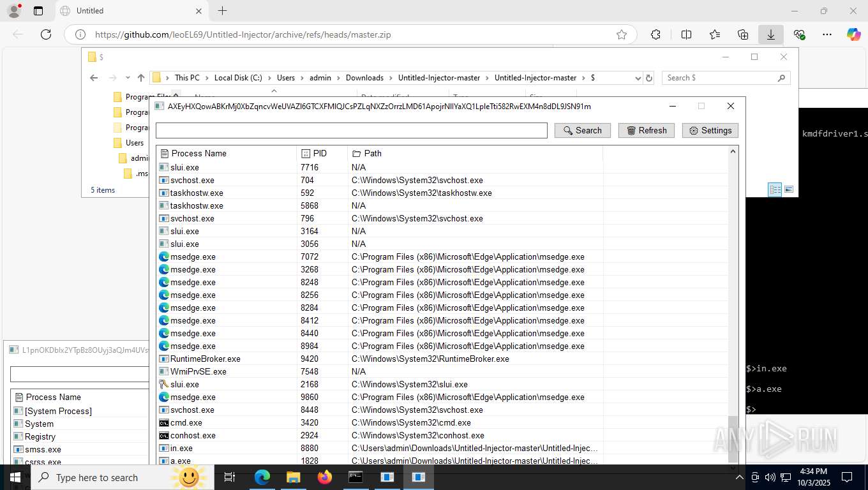Open the Copilot icon in Edge
This screenshot has width=868, height=490.
click(x=853, y=34)
